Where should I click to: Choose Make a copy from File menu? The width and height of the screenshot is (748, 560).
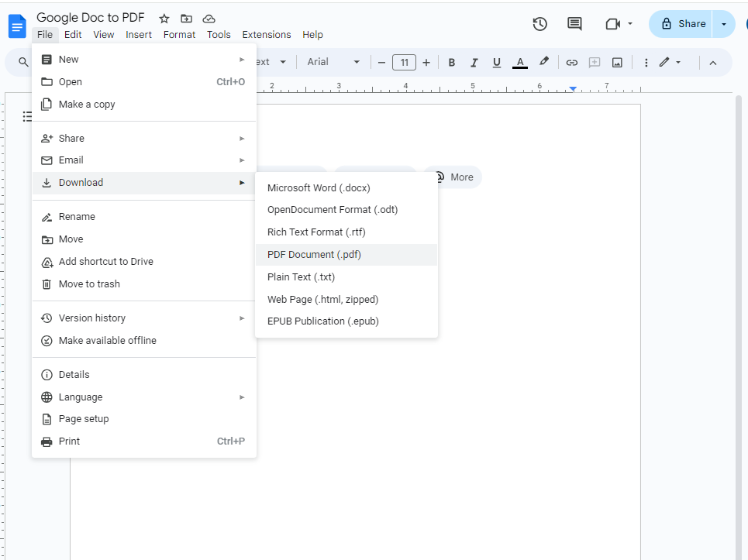pos(87,105)
